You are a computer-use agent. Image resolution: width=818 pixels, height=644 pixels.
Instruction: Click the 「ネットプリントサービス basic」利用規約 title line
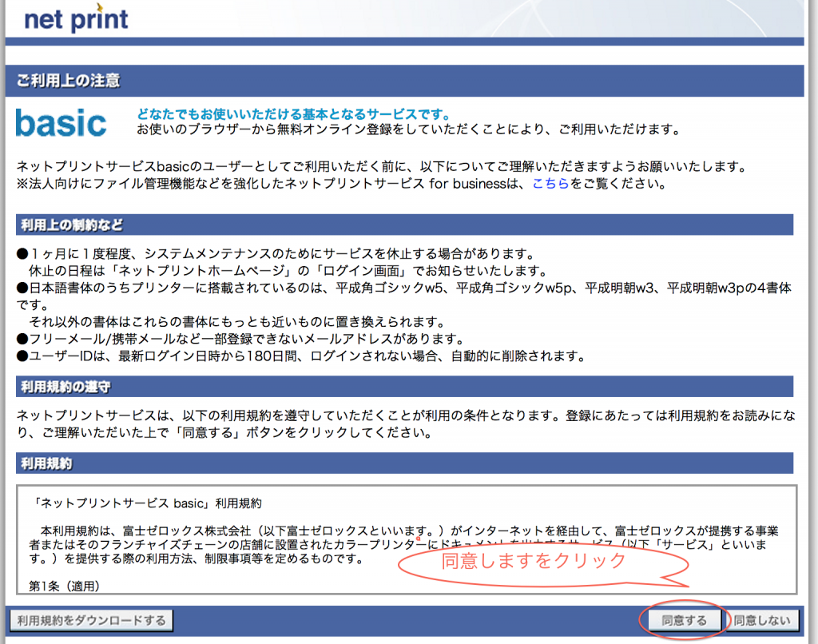[x=145, y=503]
